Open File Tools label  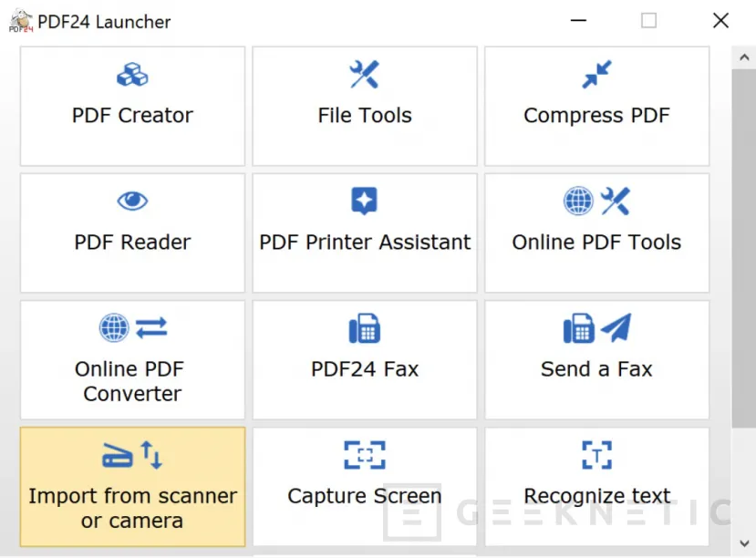point(365,116)
